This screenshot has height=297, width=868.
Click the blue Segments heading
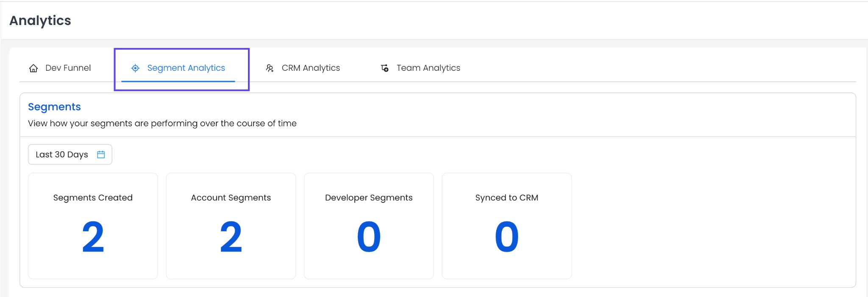pyautogui.click(x=54, y=107)
